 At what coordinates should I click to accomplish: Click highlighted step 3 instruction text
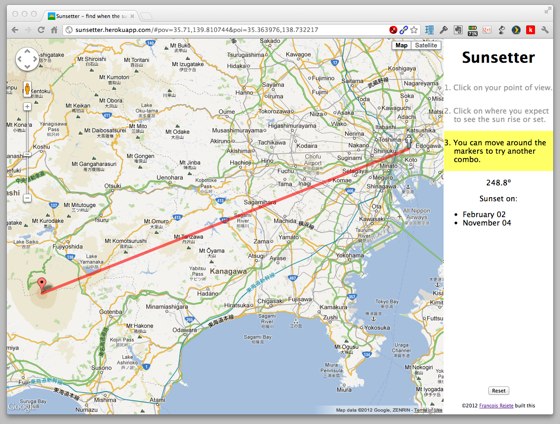pos(499,151)
